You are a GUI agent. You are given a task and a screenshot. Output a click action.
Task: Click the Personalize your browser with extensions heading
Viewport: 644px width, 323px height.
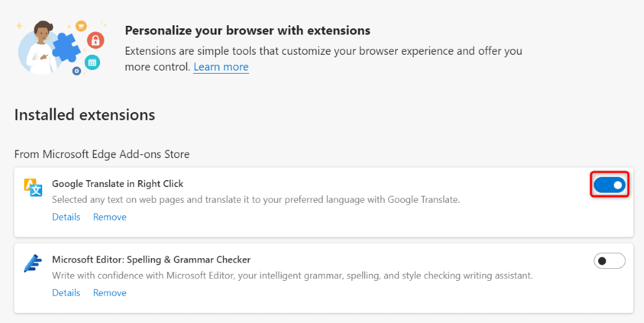pyautogui.click(x=247, y=31)
